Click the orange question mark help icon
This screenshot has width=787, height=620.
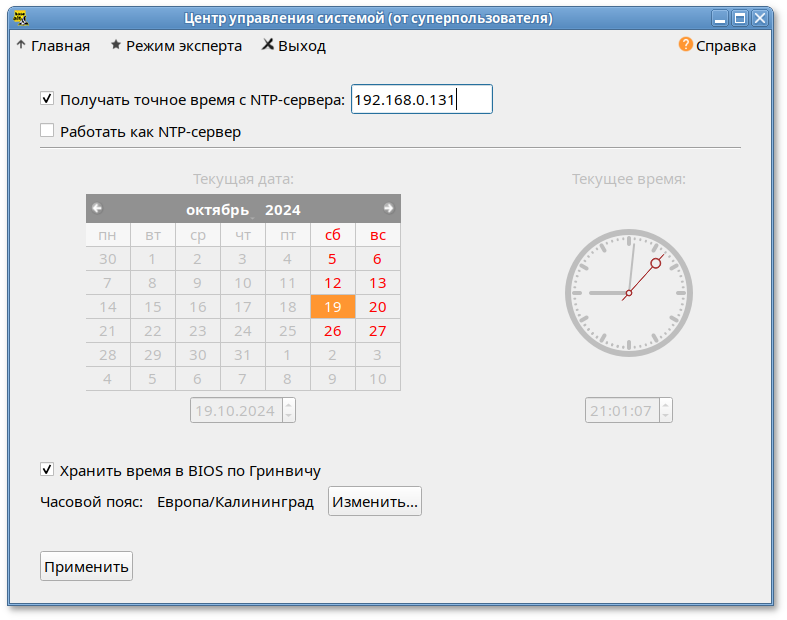click(x=685, y=45)
